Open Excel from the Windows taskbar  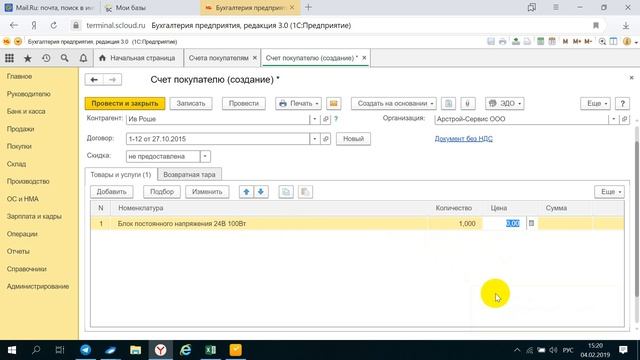pyautogui.click(x=211, y=350)
